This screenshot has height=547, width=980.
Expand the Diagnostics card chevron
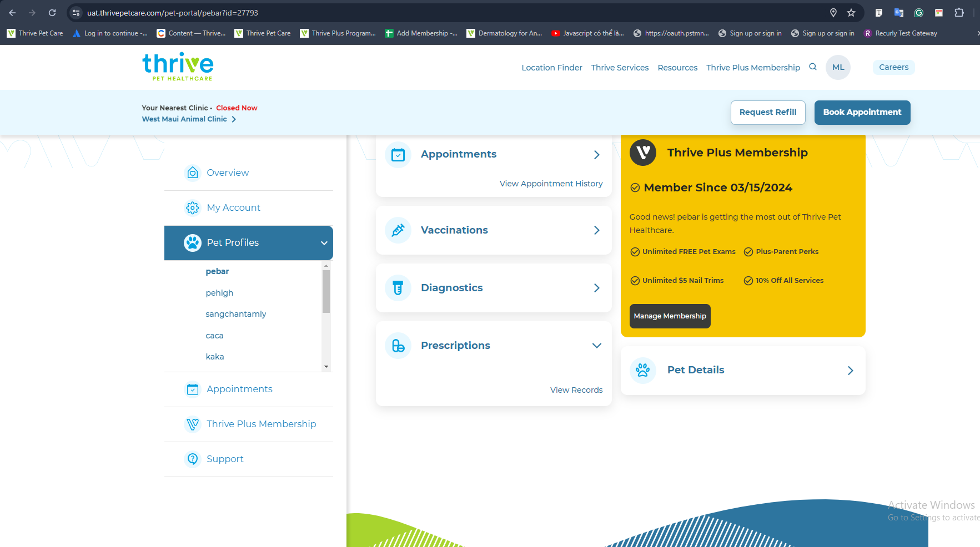point(597,288)
